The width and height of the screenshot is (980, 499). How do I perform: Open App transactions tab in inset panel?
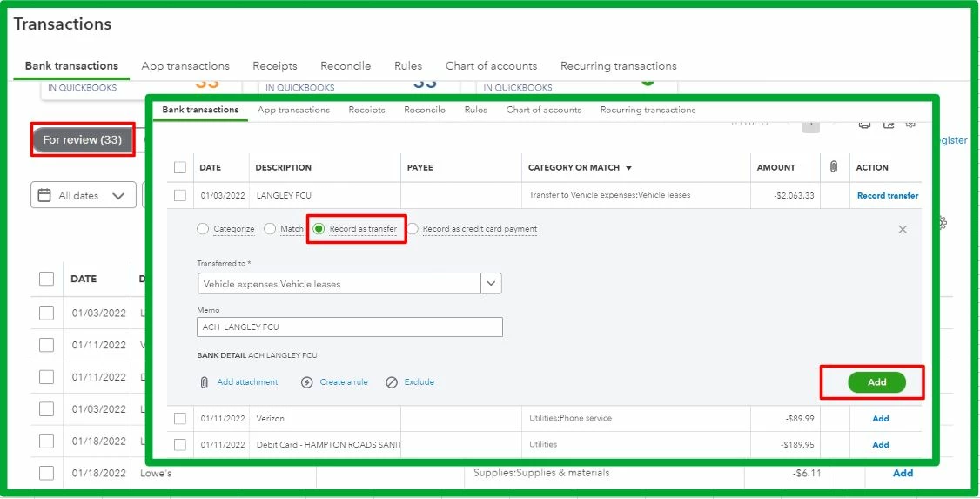point(294,110)
